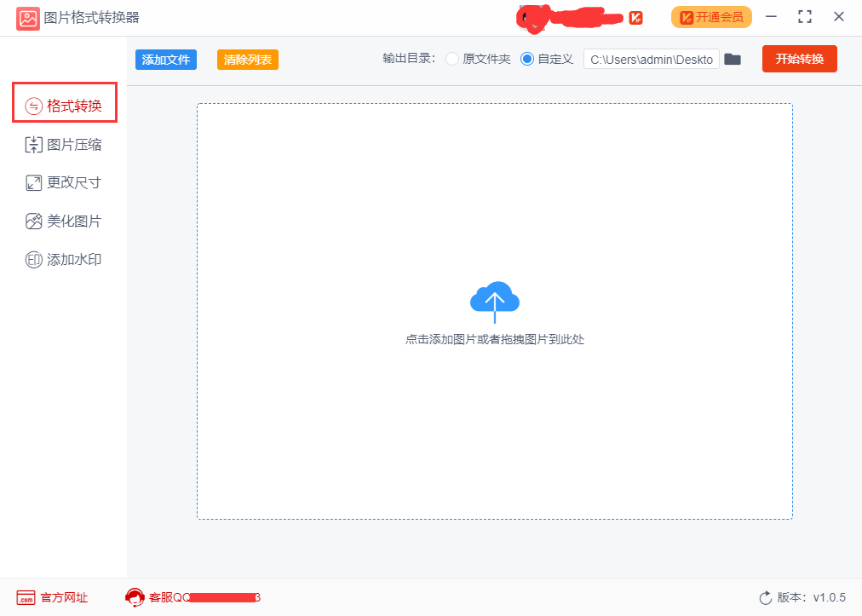Open the 美化图片 beautify tool
The width and height of the screenshot is (862, 616).
64,221
